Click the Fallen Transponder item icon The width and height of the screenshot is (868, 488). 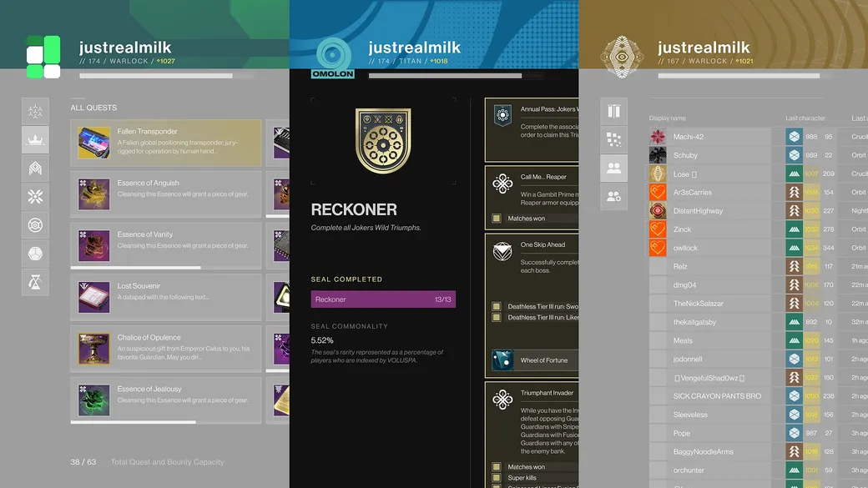click(x=93, y=143)
